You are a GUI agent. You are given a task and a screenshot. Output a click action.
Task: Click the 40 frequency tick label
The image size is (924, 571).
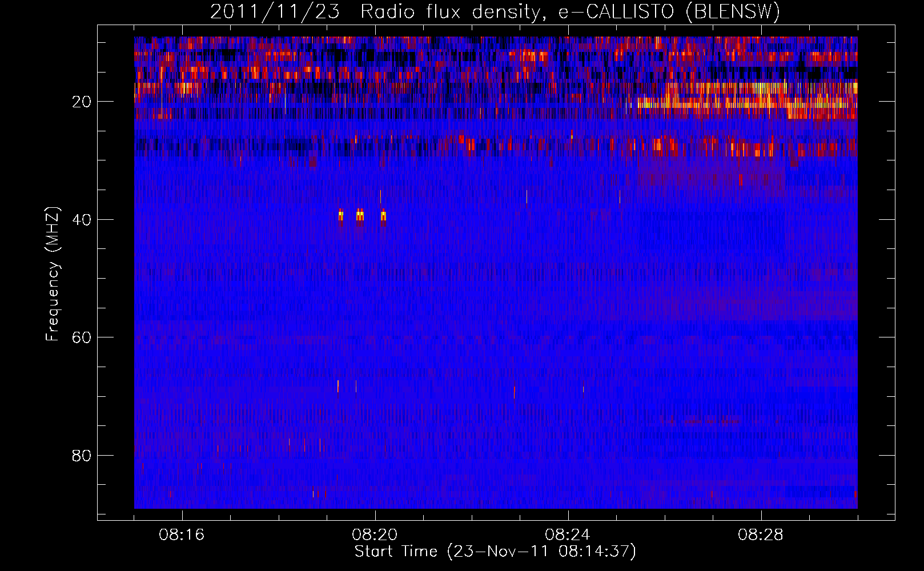(82, 220)
